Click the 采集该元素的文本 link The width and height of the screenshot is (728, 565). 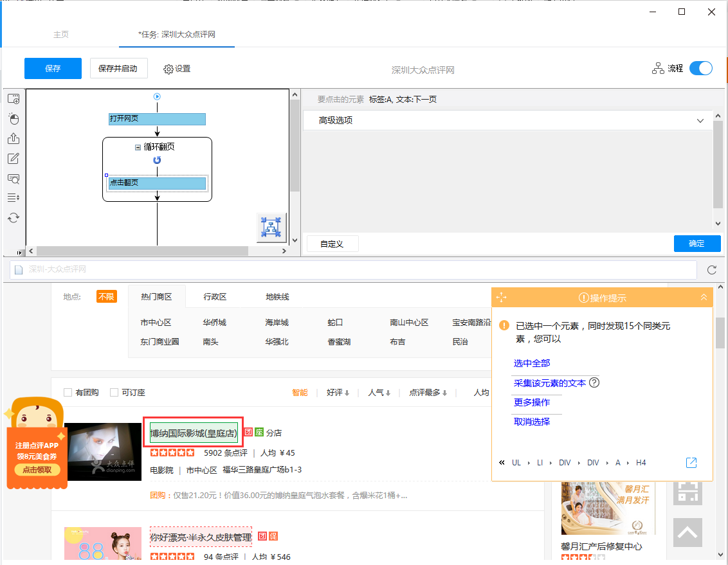(551, 382)
